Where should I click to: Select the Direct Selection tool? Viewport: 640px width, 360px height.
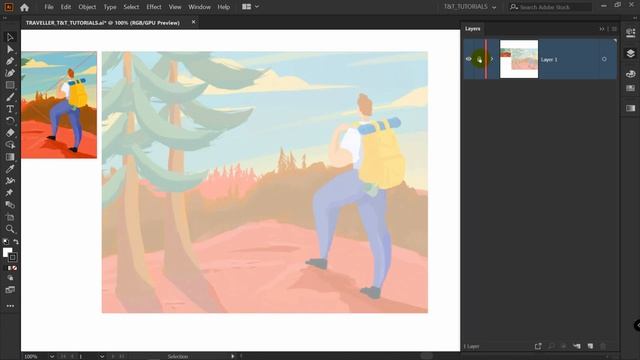pos(10,49)
